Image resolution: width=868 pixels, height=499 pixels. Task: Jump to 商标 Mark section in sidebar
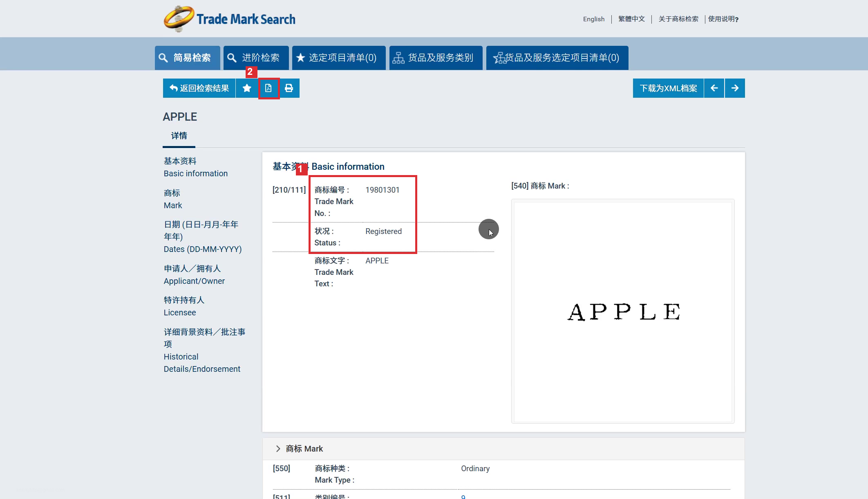(173, 199)
